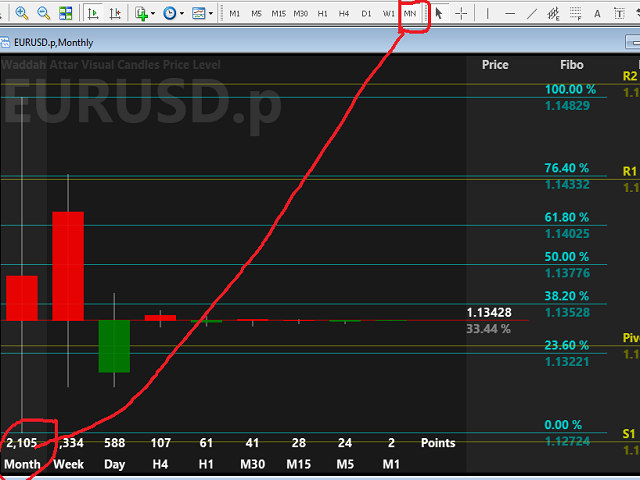Expand the Indicators dropdown arrow
The image size is (640, 480).
point(153,13)
